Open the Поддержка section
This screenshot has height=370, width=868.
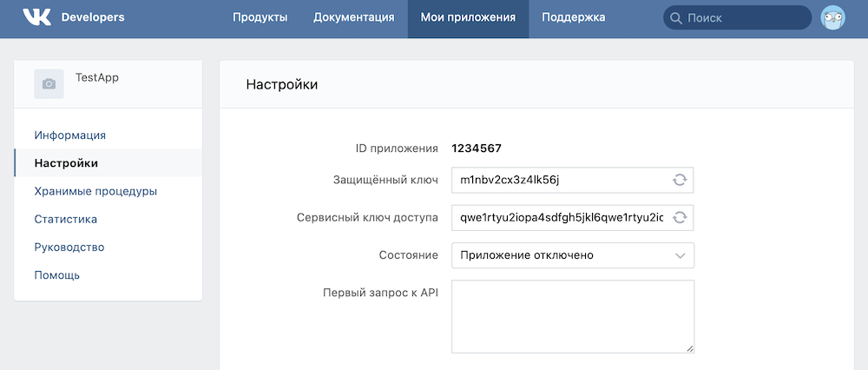click(574, 17)
